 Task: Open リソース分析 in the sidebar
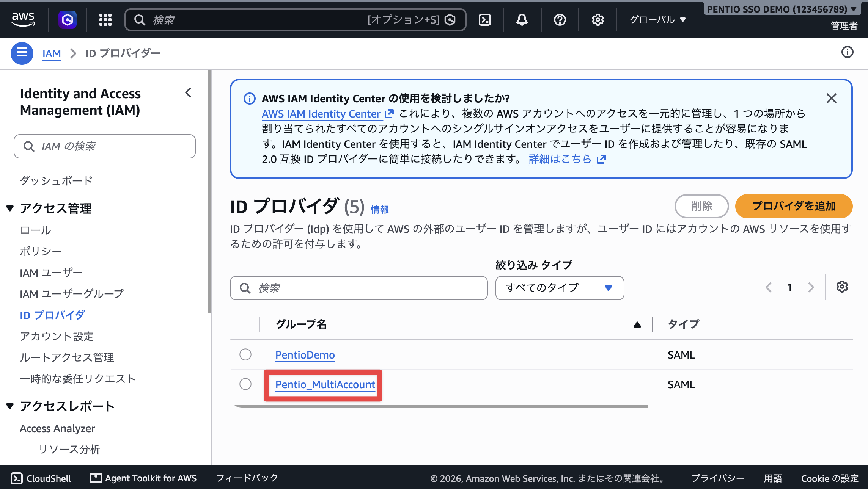pos(69,449)
